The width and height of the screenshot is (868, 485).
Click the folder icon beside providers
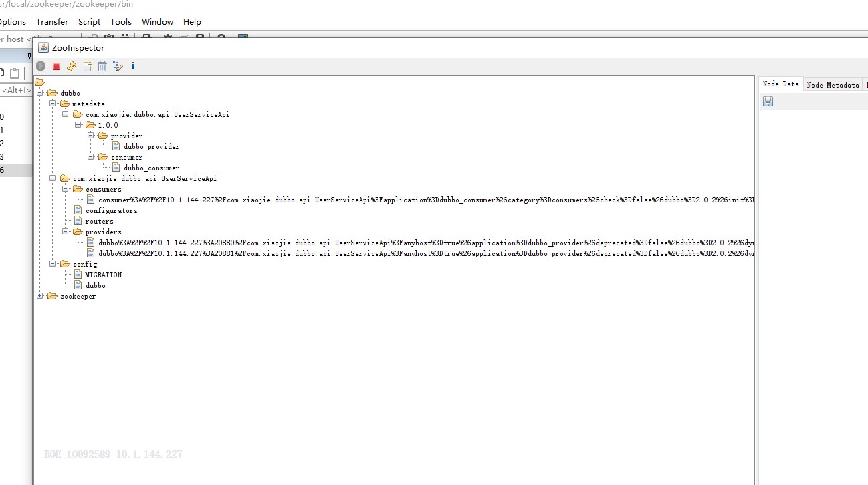78,232
